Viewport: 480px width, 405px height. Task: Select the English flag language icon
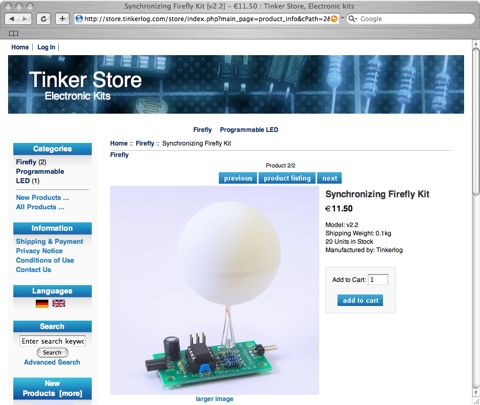coord(59,303)
